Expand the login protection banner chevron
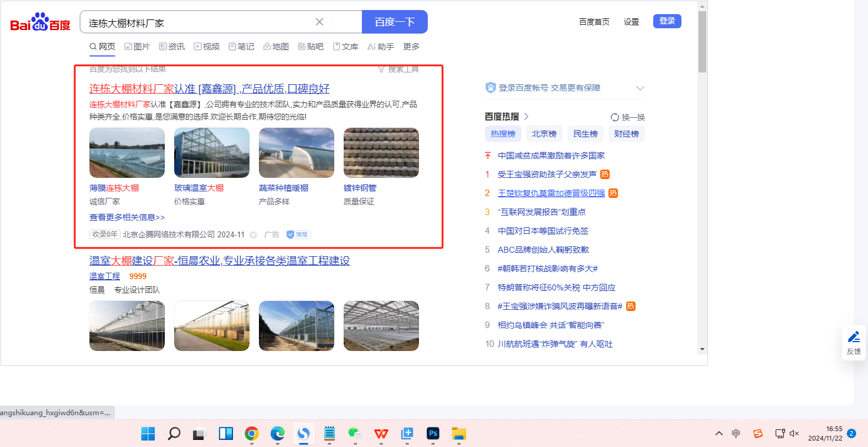868x447 pixels. (640, 88)
